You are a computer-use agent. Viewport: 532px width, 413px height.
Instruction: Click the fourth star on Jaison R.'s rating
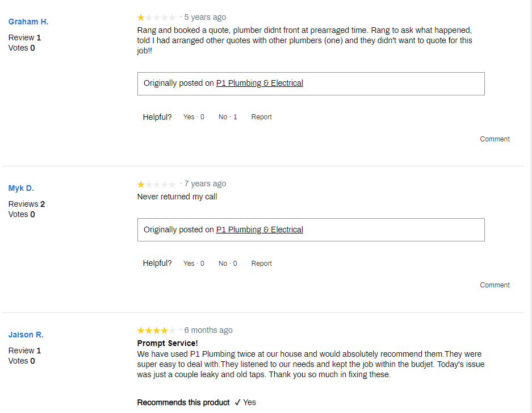click(x=165, y=330)
